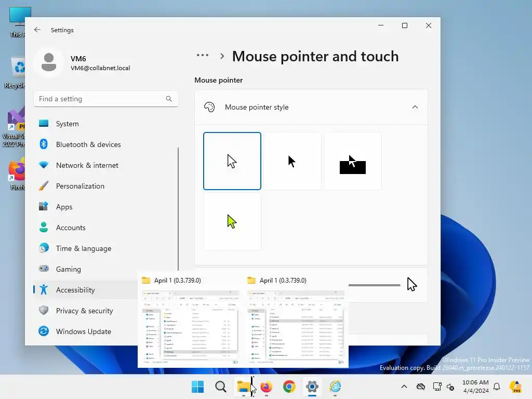Viewport: 532px width, 399px height.
Task: Open the left April 1 (0.3.739.0) preview
Action: click(190, 321)
